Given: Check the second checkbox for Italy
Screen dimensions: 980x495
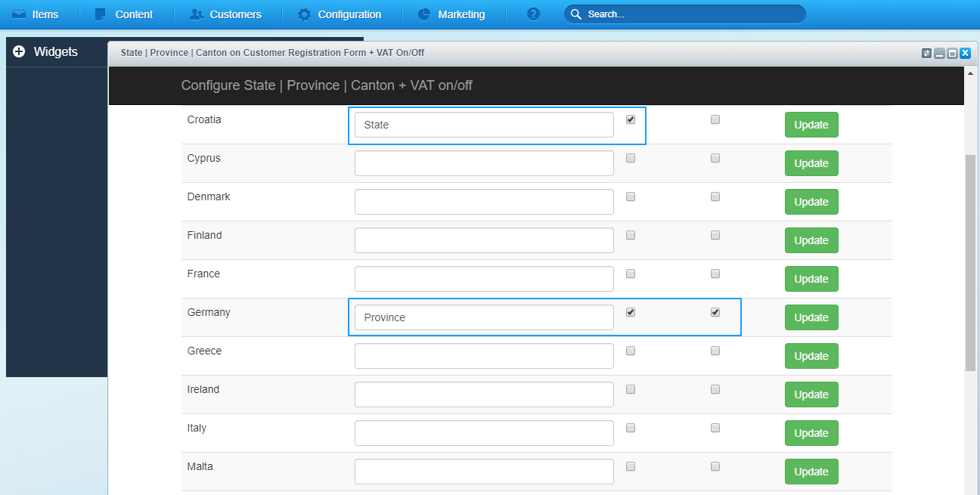Looking at the screenshot, I should [715, 428].
